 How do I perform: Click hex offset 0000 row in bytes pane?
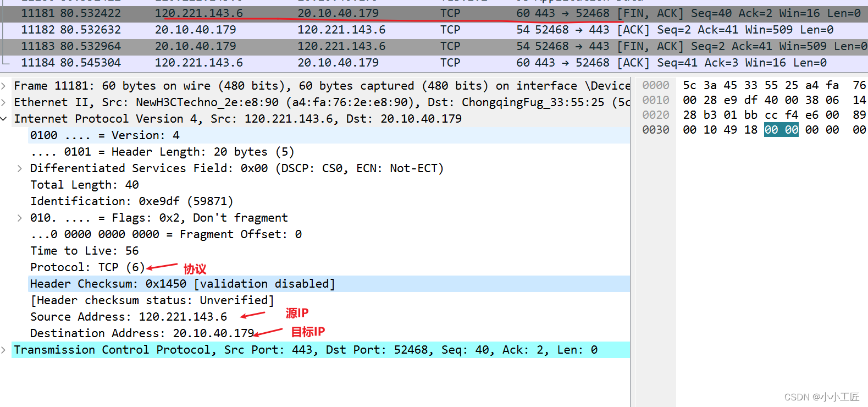[656, 85]
